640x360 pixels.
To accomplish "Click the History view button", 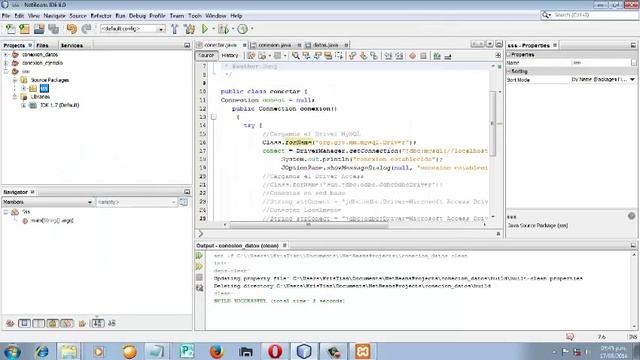I will pos(230,56).
